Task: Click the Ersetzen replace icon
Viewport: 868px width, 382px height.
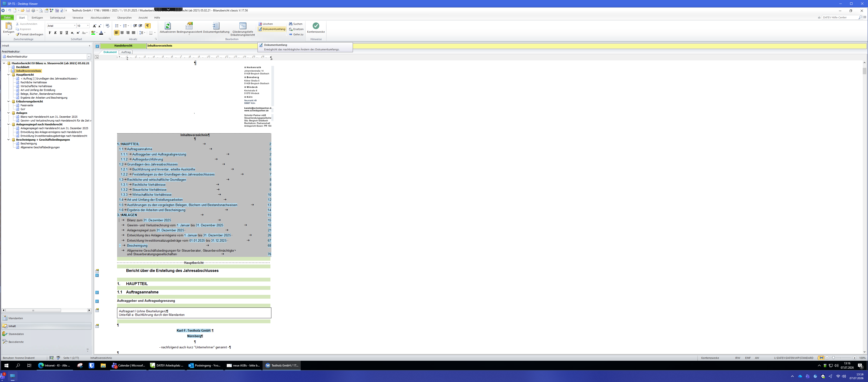Action: point(290,29)
